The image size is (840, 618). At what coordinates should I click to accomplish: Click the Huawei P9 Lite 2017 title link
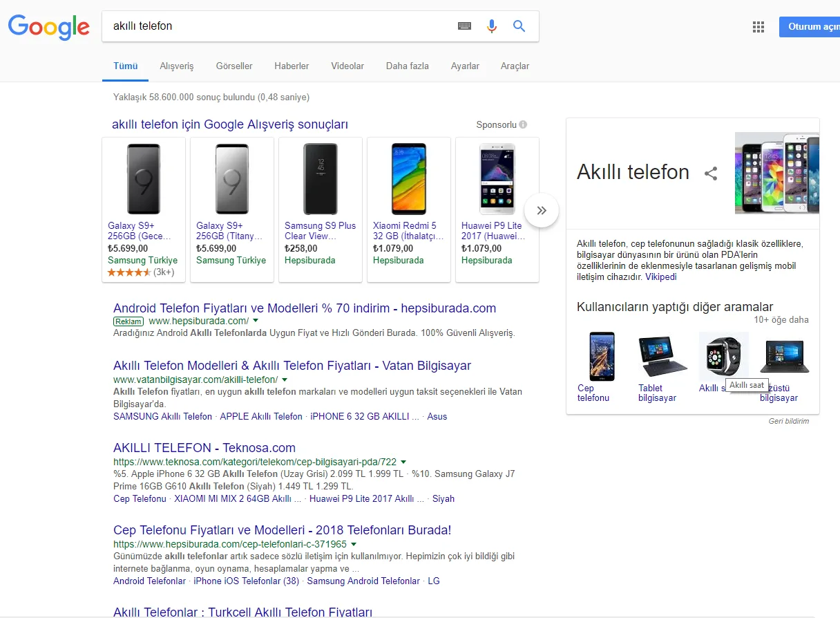tap(493, 231)
